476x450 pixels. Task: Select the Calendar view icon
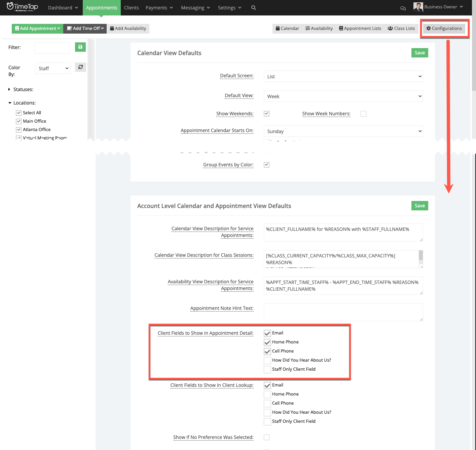pos(287,28)
